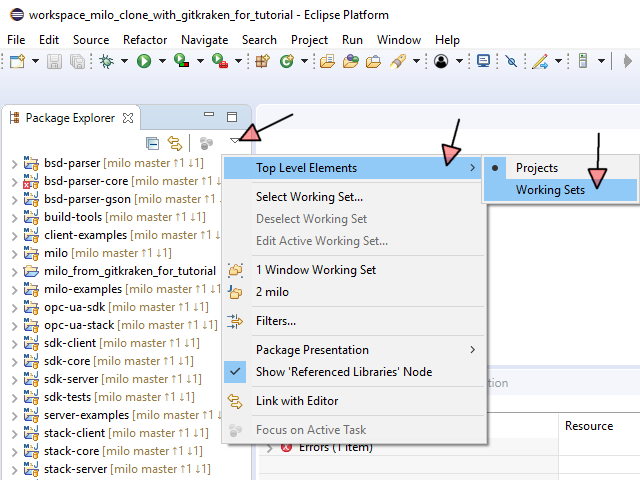The width and height of the screenshot is (640, 480).
Task: Open the Help menu
Action: tap(447, 40)
